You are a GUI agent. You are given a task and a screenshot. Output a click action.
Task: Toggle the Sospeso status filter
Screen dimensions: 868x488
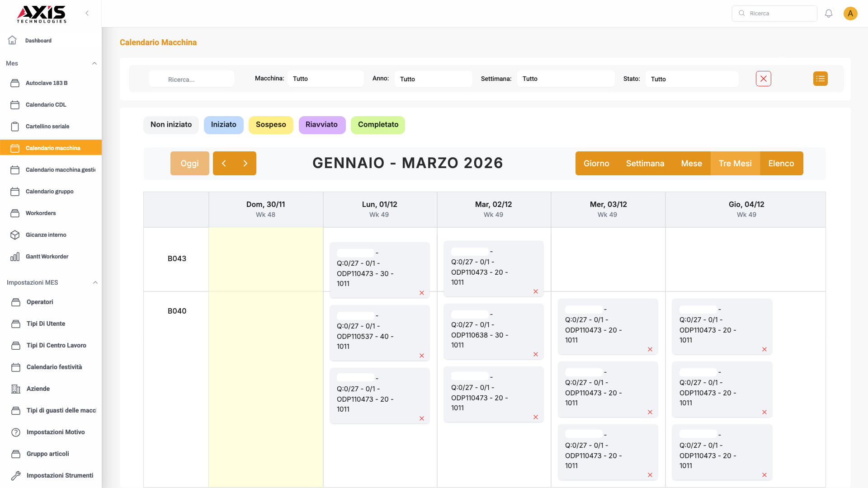[270, 125]
